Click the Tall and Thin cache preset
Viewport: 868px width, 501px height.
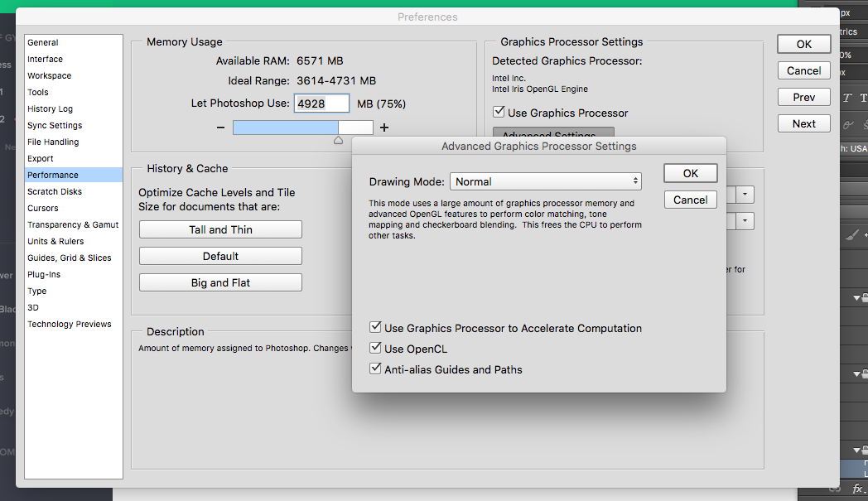[x=219, y=229]
